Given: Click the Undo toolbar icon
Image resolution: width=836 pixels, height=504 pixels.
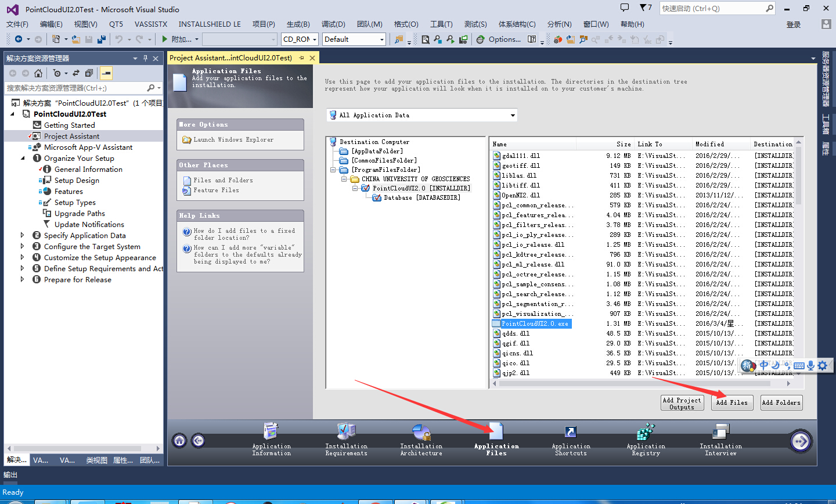Looking at the screenshot, I should click(x=118, y=39).
